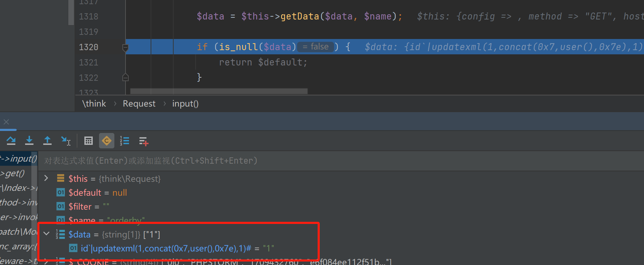Click the add watch plus icon

[143, 141]
